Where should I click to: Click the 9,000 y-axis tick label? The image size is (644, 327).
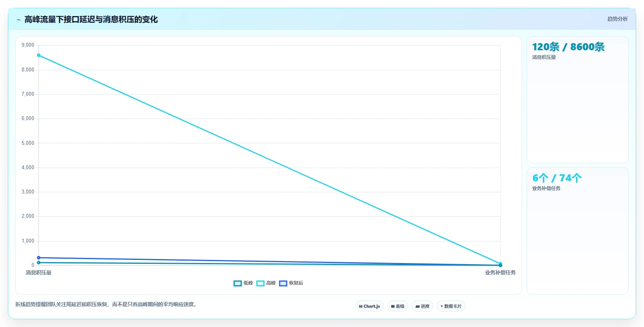28,45
